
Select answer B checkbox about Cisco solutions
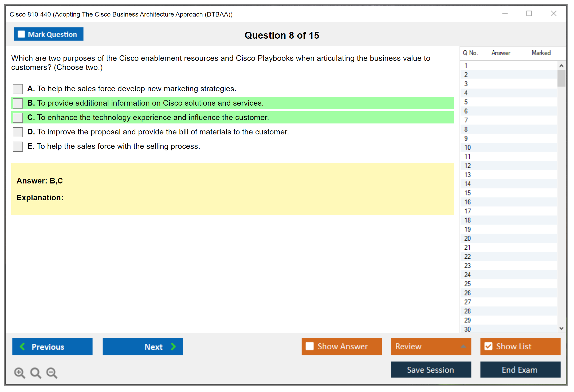click(18, 103)
